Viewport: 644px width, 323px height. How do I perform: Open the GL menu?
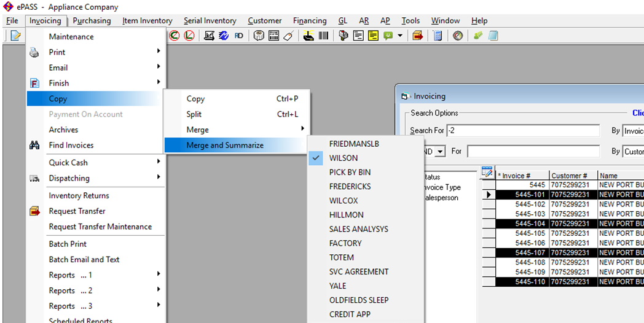click(343, 20)
